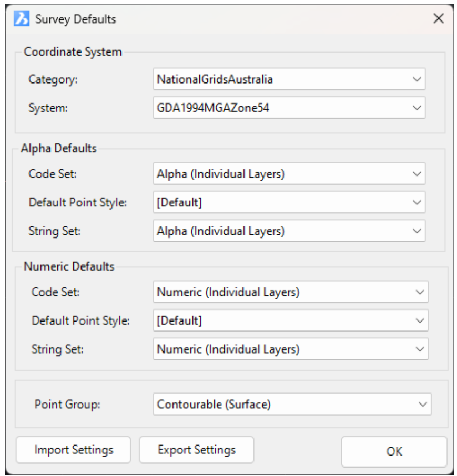Open the Alpha Defaults Code Set dropdown
Screen dimensions: 457x476
coord(289,174)
